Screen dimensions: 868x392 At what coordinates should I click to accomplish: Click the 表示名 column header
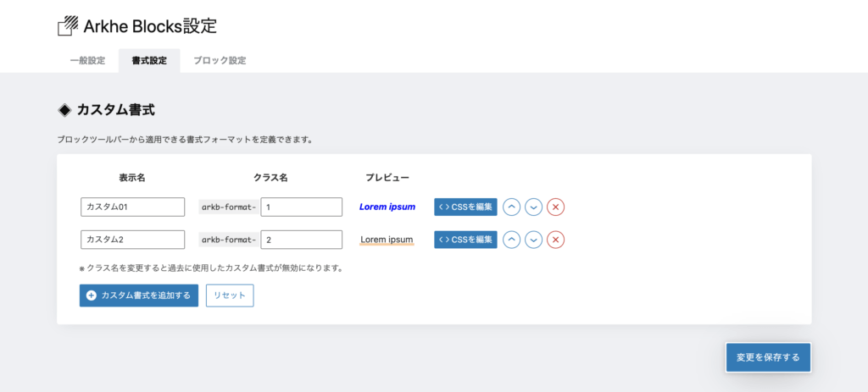pos(132,178)
